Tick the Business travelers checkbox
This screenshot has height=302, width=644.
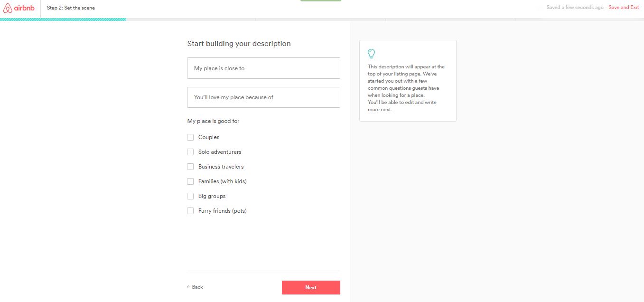pos(190,167)
